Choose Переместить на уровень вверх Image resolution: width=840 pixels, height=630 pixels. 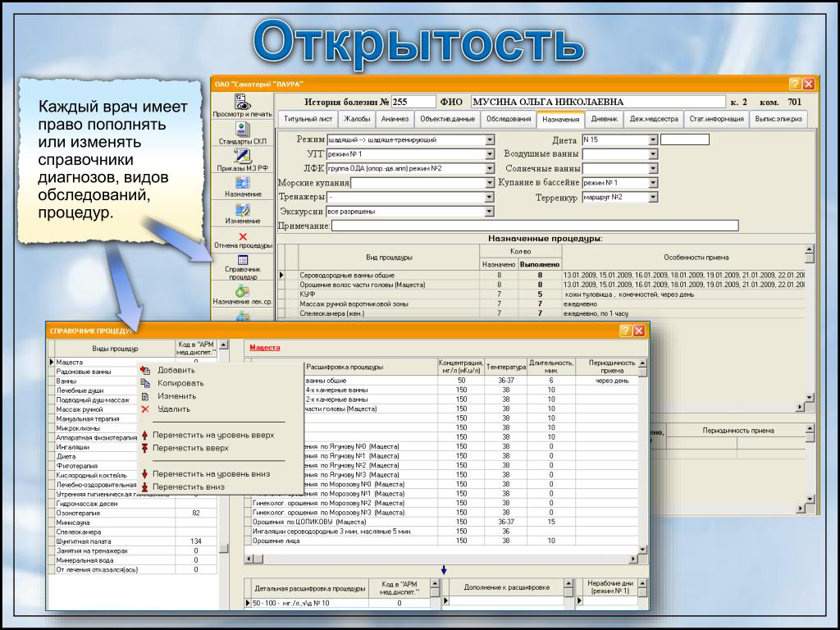(x=213, y=435)
